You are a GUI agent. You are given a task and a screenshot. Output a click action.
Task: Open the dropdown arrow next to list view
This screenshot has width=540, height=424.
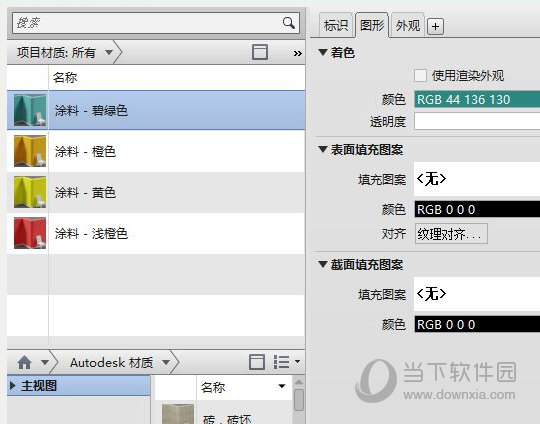click(x=297, y=362)
